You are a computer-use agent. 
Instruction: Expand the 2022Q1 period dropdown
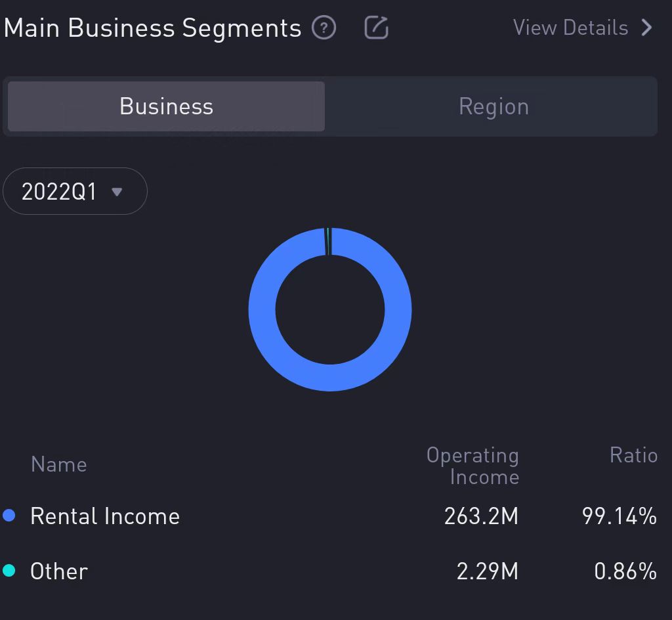click(75, 191)
